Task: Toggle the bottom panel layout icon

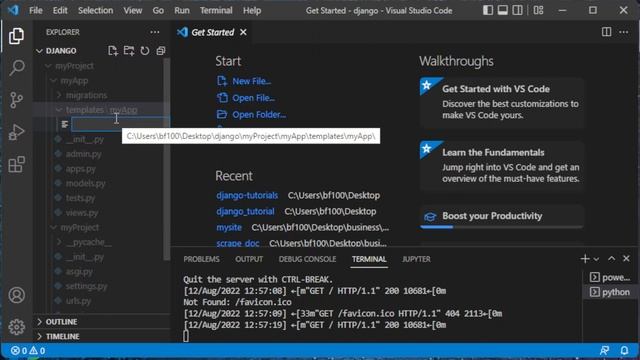Action: click(x=502, y=10)
